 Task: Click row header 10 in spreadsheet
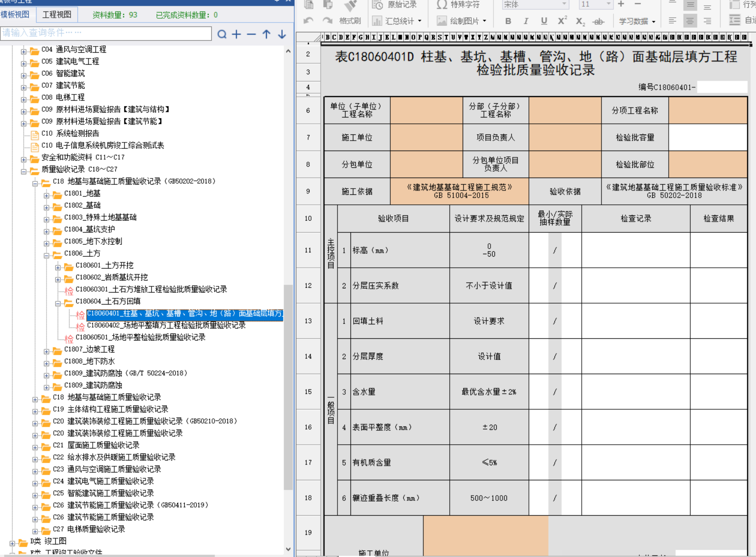coord(308,218)
